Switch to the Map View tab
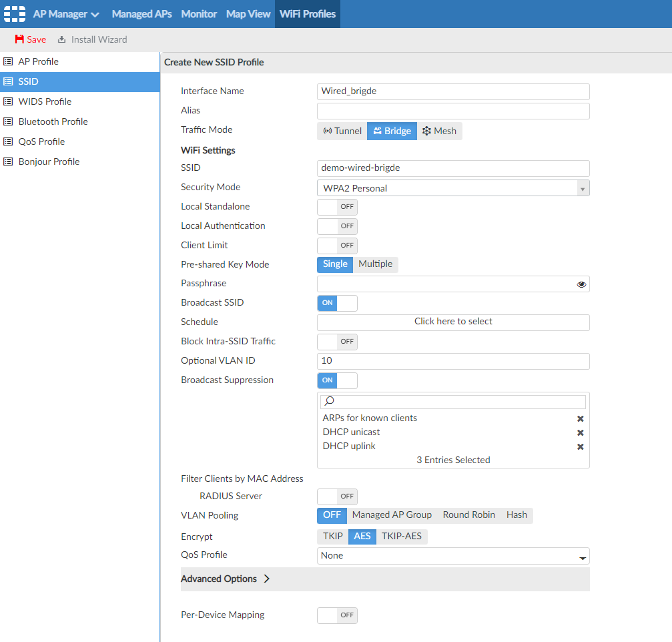The width and height of the screenshot is (672, 642). pyautogui.click(x=248, y=14)
